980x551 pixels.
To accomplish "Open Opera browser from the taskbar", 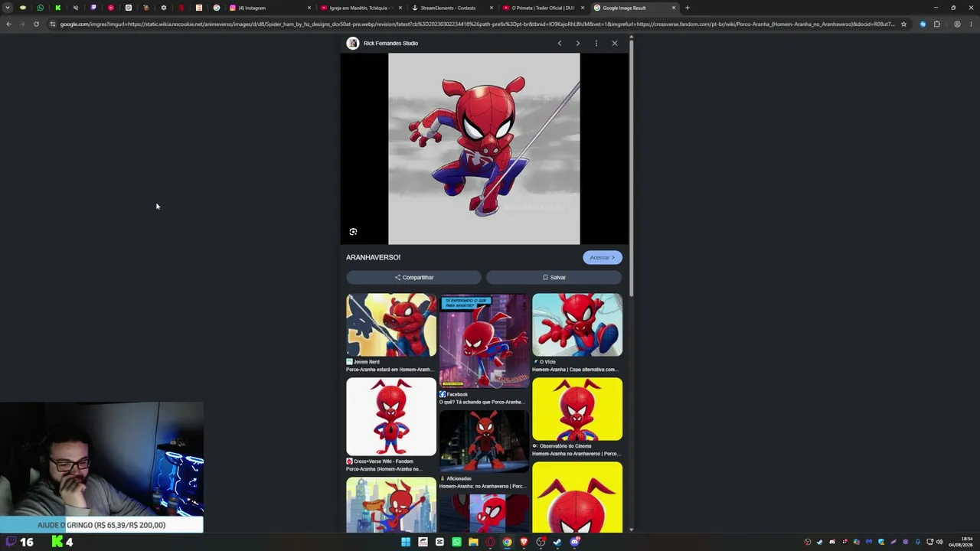I will coord(490,542).
